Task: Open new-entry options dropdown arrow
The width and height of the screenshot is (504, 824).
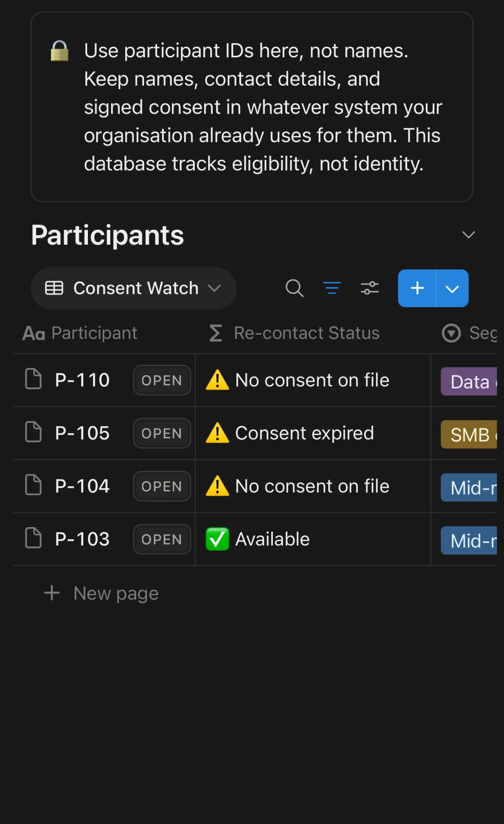Action: [x=453, y=288]
